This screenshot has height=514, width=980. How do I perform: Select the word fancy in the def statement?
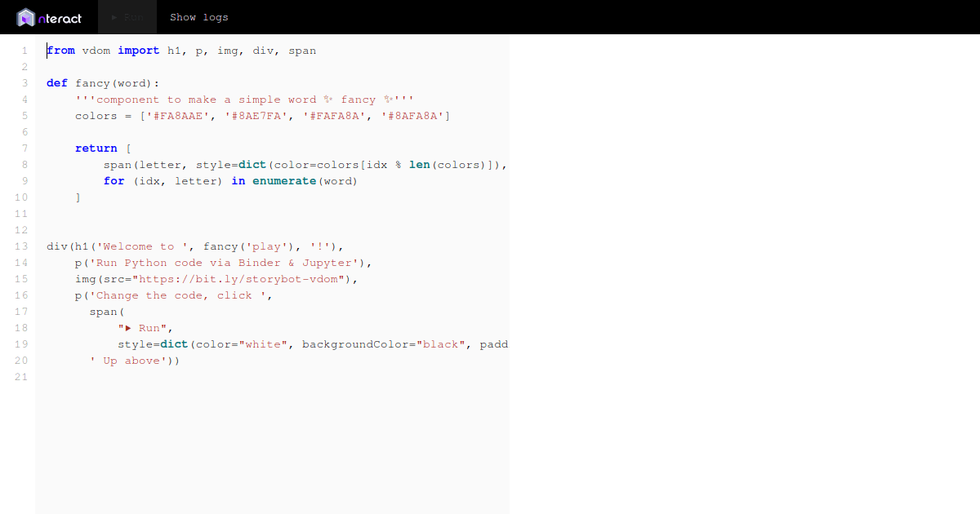[x=92, y=82]
